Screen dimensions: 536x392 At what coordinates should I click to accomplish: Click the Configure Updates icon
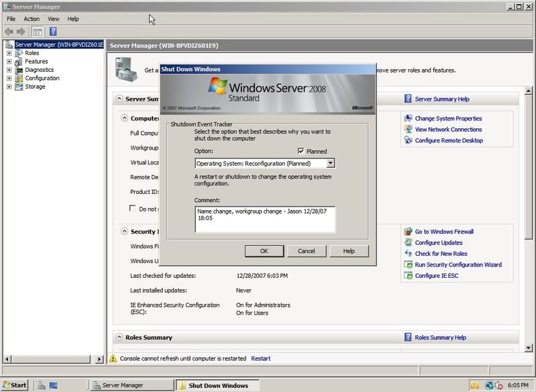(408, 242)
